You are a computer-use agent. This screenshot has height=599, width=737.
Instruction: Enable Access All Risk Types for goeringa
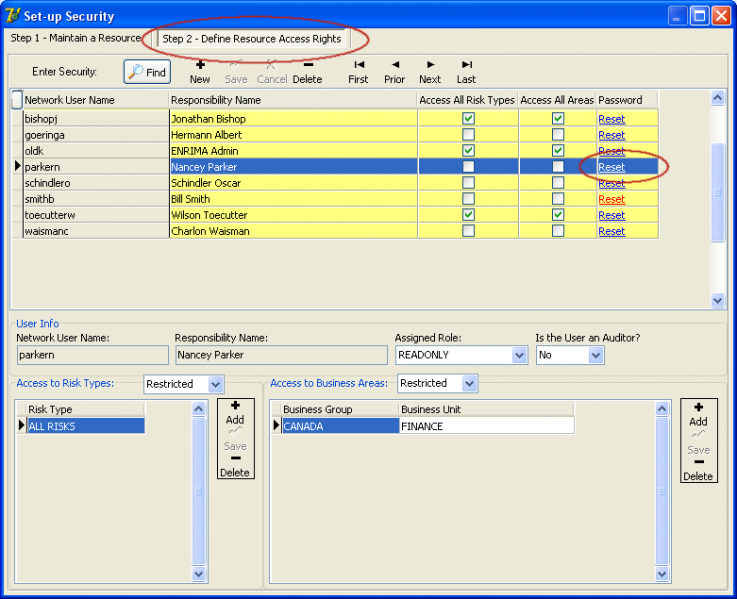click(468, 134)
